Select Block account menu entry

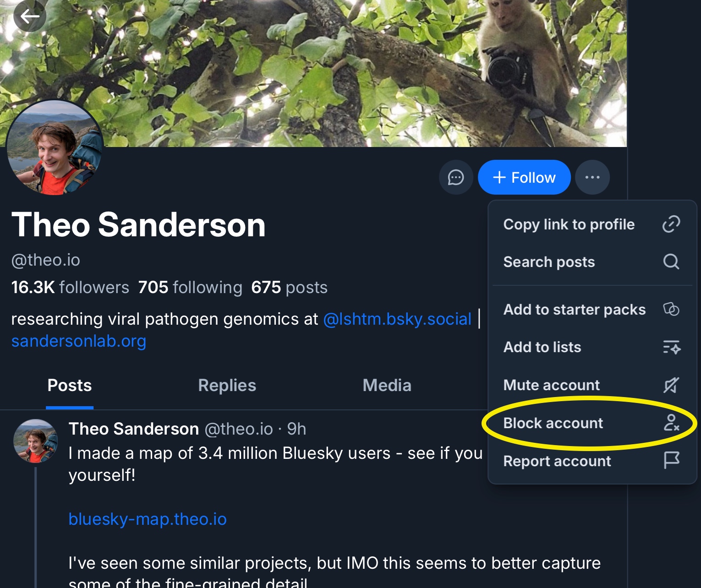coord(553,423)
